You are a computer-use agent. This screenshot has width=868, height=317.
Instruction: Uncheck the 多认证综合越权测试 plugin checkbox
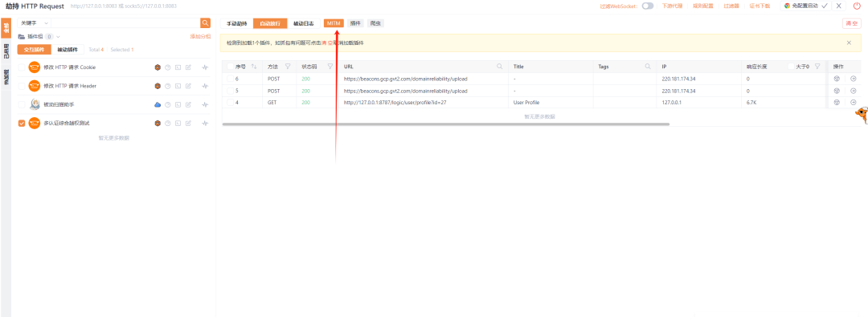22,123
